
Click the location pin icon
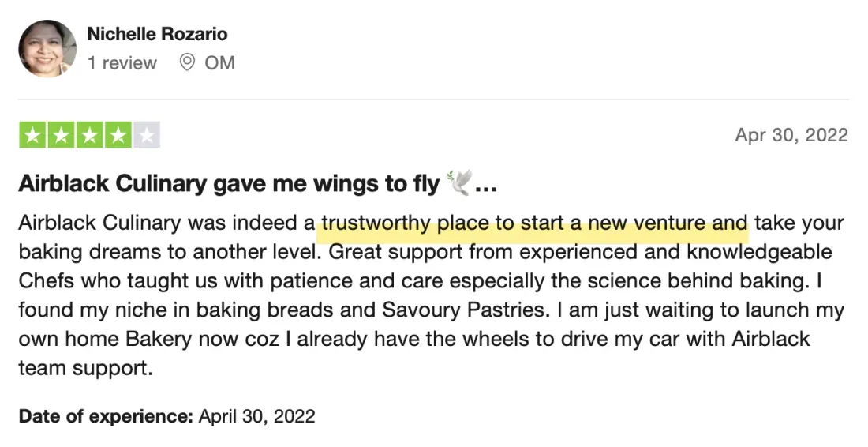pos(187,62)
